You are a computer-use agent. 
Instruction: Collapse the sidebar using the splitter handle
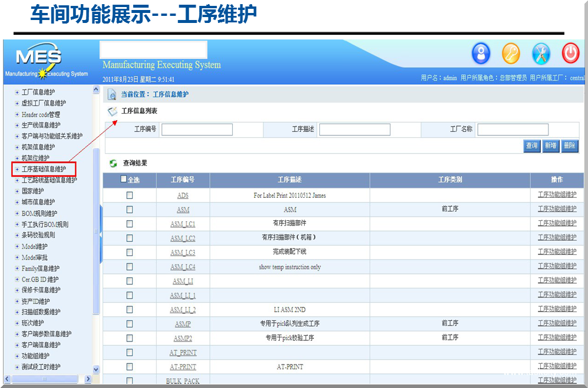coord(100,234)
